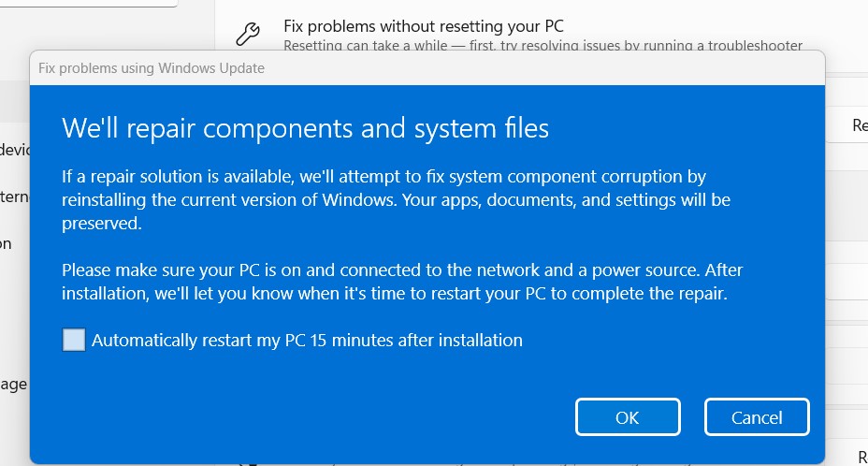Click the 'Fix problems using Windows Update' title bar
The width and height of the screenshot is (868, 466).
[152, 68]
